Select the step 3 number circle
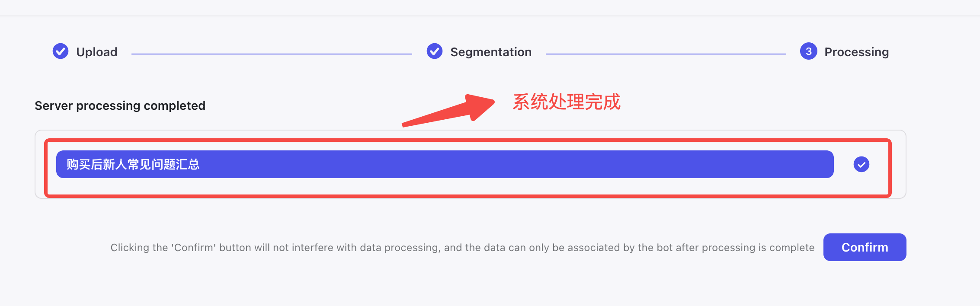 pyautogui.click(x=809, y=51)
